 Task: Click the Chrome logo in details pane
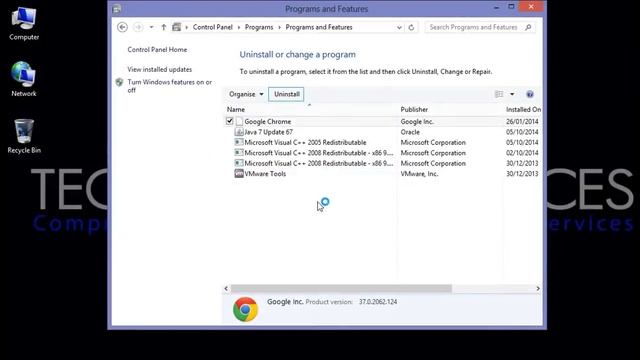click(245, 309)
